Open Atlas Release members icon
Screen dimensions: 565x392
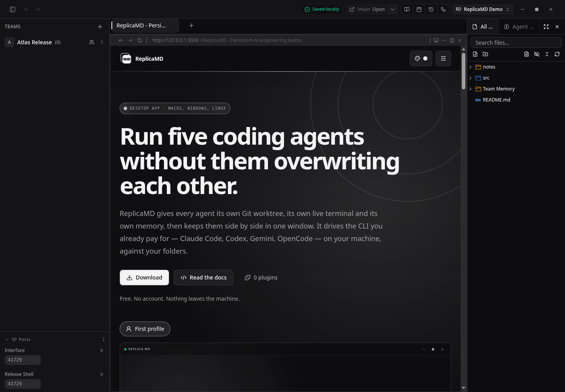click(x=92, y=42)
